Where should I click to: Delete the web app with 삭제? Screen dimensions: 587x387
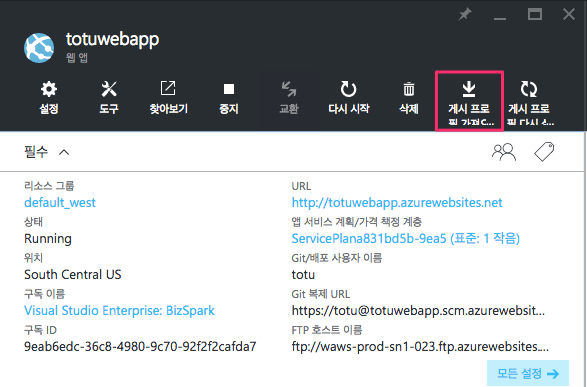(x=408, y=98)
